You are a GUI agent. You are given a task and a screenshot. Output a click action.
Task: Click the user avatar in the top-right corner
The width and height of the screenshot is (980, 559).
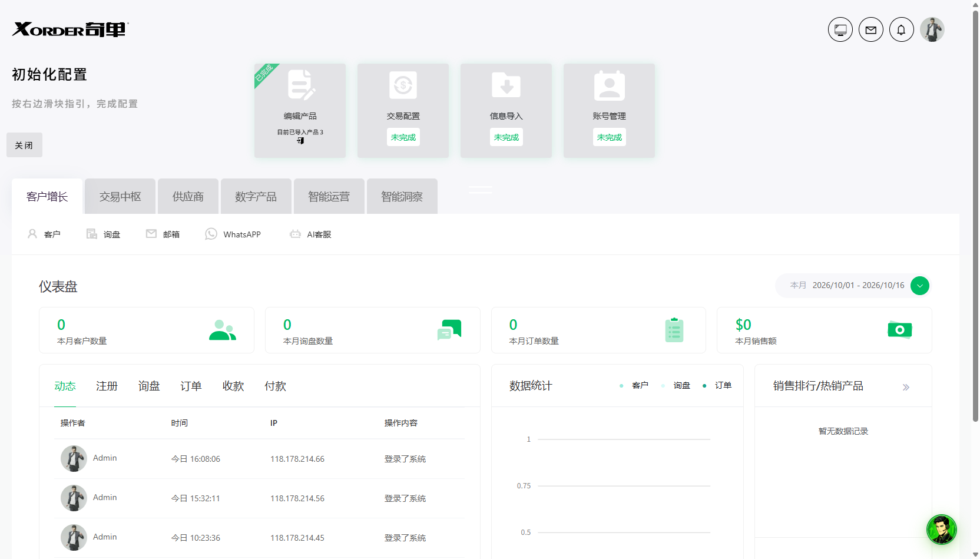coord(932,29)
